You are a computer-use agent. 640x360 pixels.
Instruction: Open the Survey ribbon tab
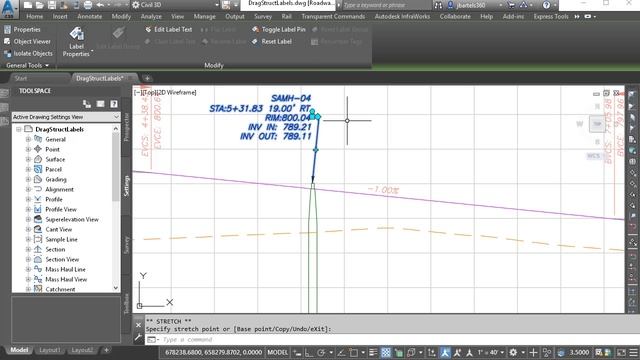[263, 17]
